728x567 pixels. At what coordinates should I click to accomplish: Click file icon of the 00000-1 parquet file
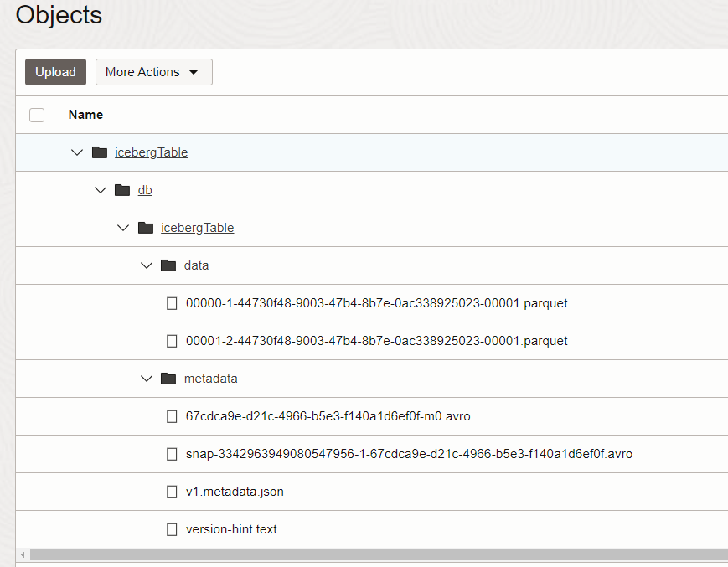click(172, 303)
